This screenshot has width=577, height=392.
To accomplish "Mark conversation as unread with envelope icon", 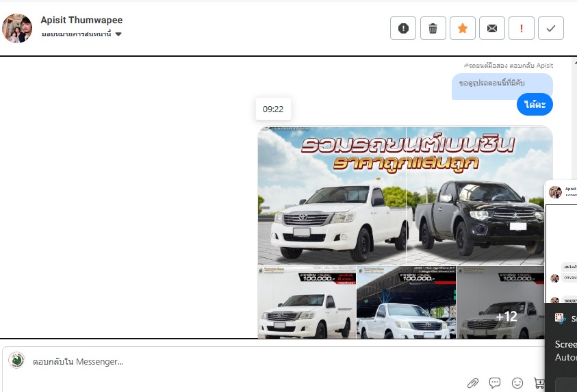I will pyautogui.click(x=491, y=28).
